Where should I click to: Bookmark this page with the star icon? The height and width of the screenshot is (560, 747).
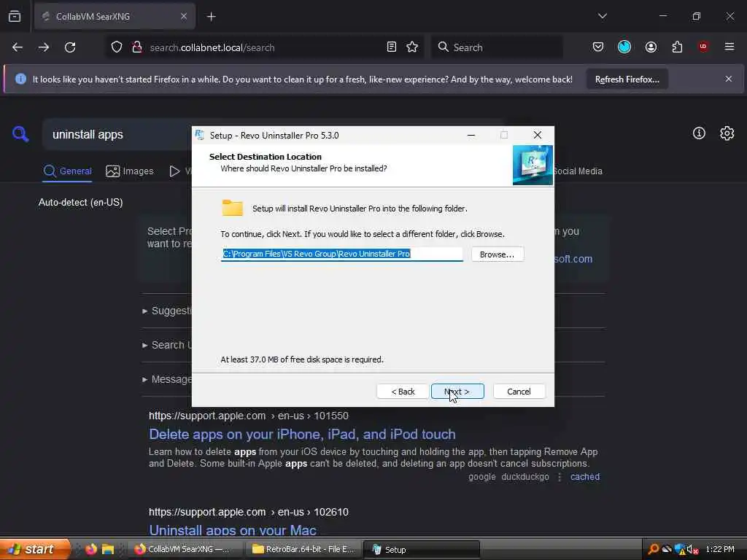point(412,47)
